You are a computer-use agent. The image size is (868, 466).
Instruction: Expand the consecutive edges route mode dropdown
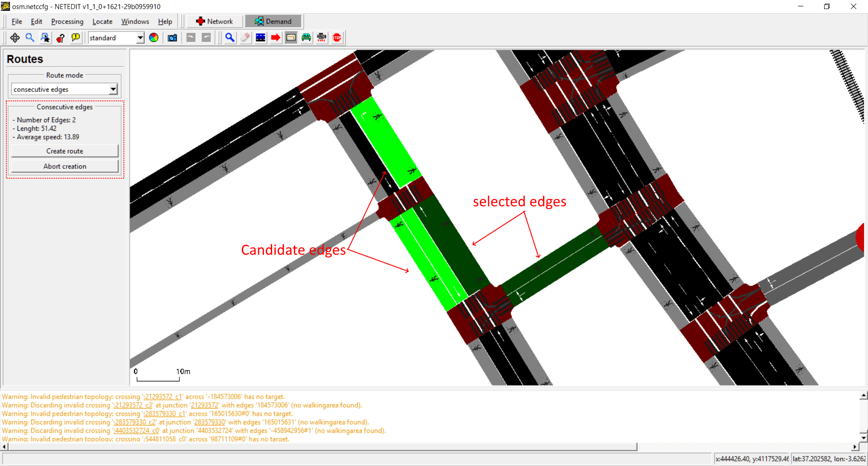pos(113,89)
